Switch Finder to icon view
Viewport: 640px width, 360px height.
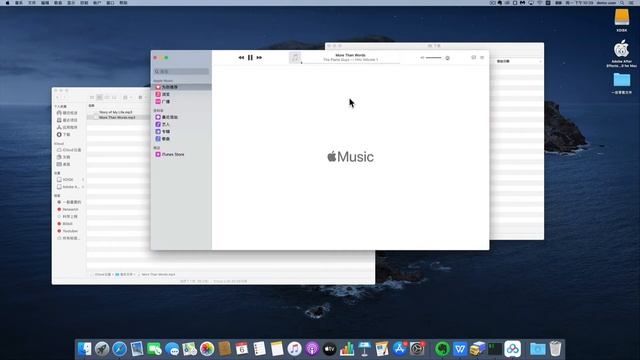point(92,98)
